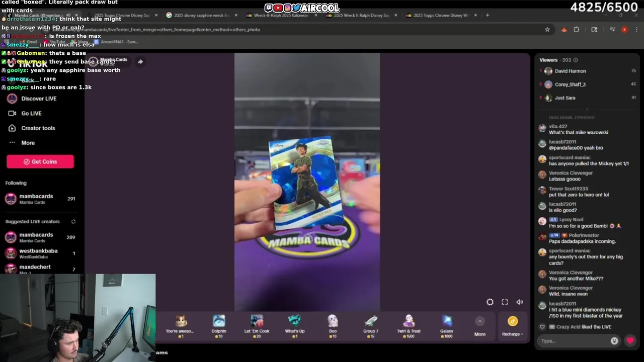Open maxdechert suggested creator

(x=40, y=269)
